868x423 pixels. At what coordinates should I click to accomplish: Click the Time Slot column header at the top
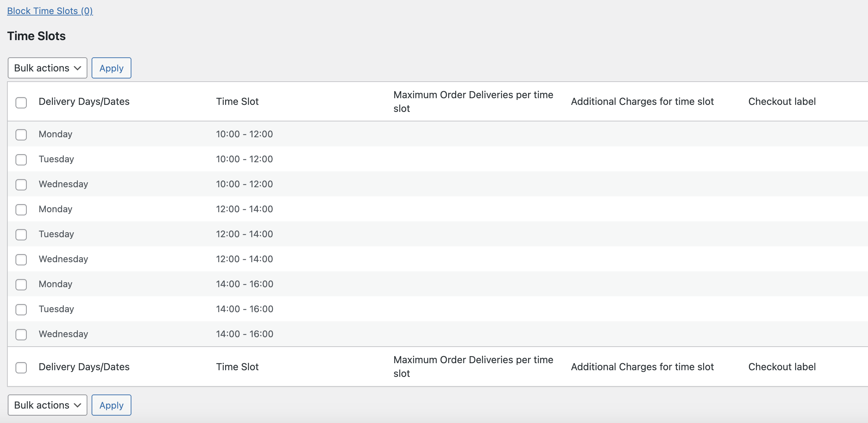pyautogui.click(x=237, y=101)
